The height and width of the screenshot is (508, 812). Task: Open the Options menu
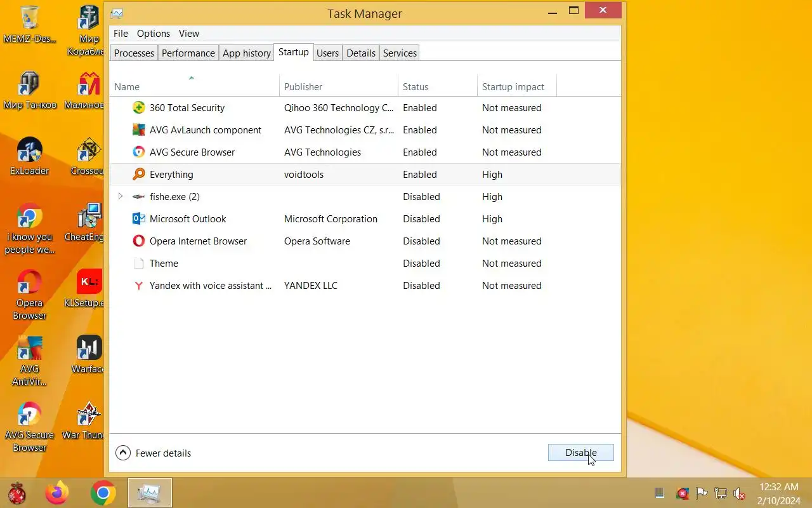tap(154, 34)
